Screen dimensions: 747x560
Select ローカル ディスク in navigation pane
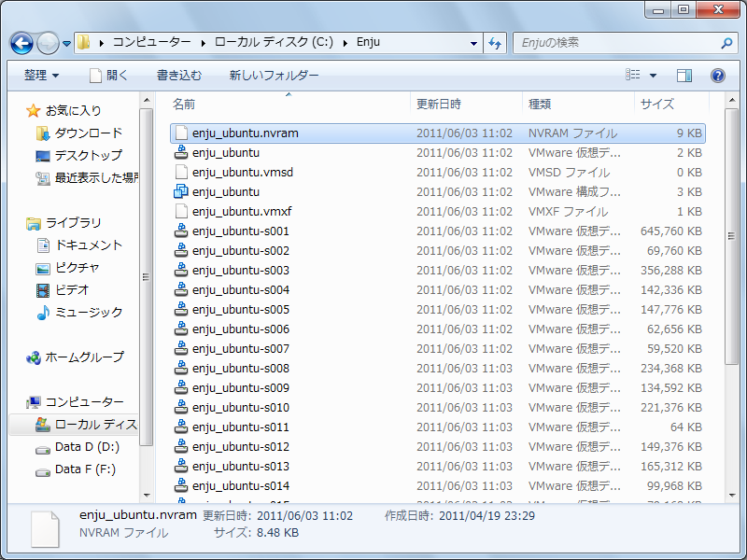(96, 425)
